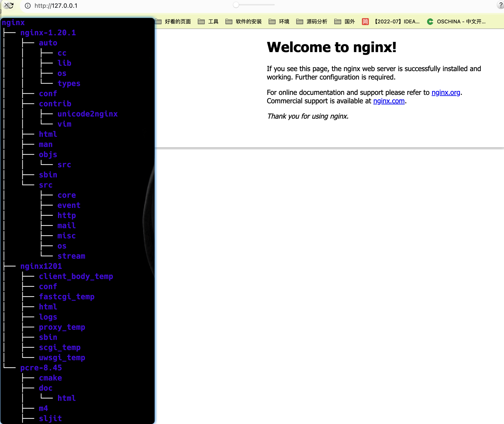This screenshot has height=424, width=504.
Task: Click "contrib" in the terminal tree
Action: coord(55,104)
